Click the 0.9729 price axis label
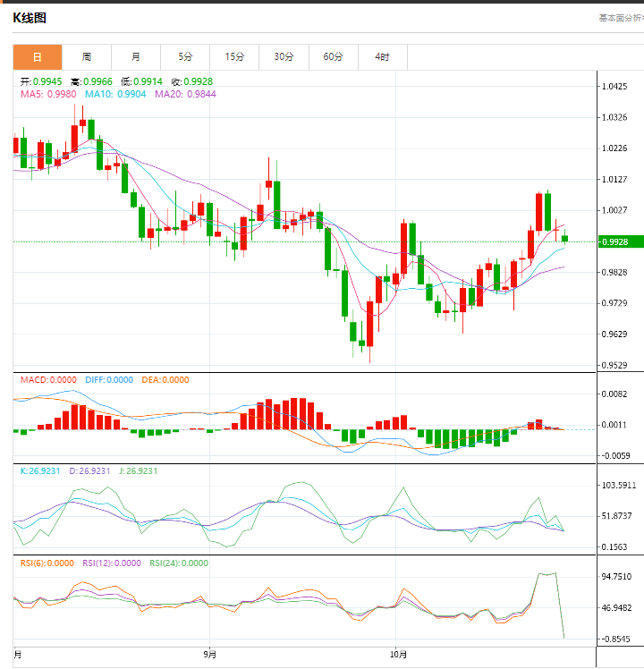This screenshot has width=644, height=669. [614, 303]
